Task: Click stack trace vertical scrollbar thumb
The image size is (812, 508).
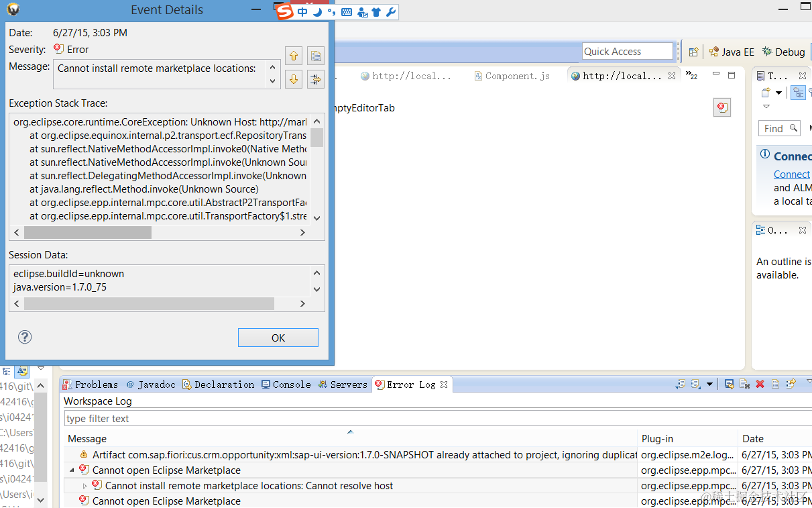Action: [x=316, y=137]
